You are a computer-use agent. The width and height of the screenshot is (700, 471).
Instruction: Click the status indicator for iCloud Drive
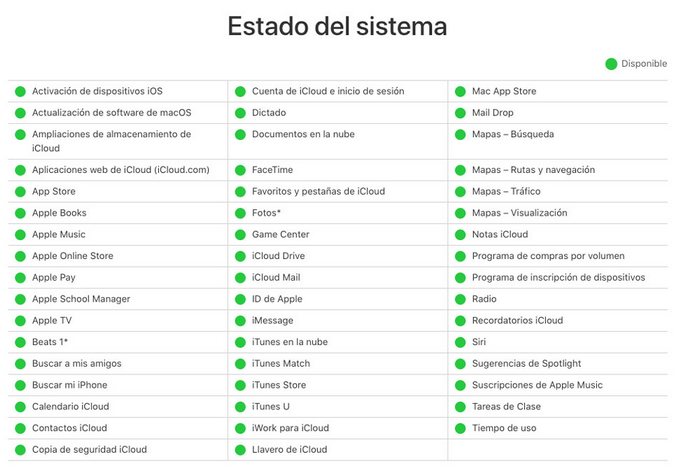coord(240,256)
